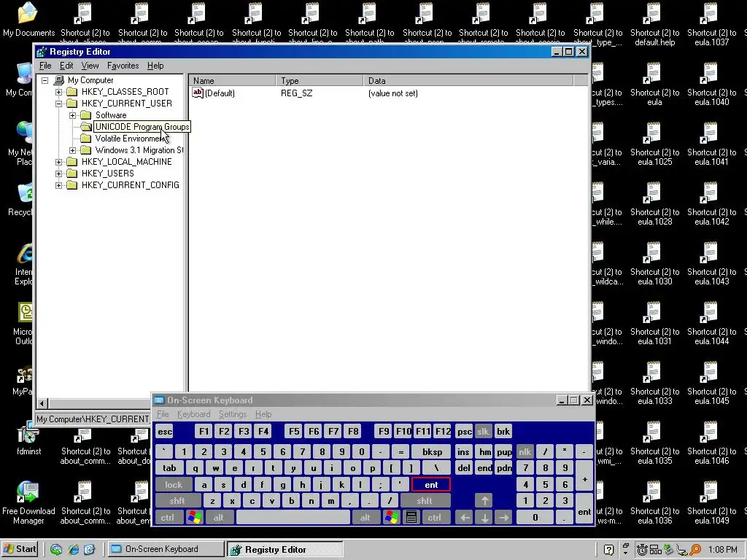Click the bksp key
747x560 pixels.
(x=432, y=452)
